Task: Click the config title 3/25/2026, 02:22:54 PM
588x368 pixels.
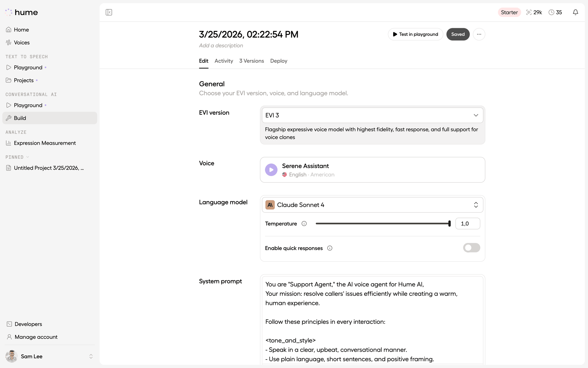Action: point(249,34)
